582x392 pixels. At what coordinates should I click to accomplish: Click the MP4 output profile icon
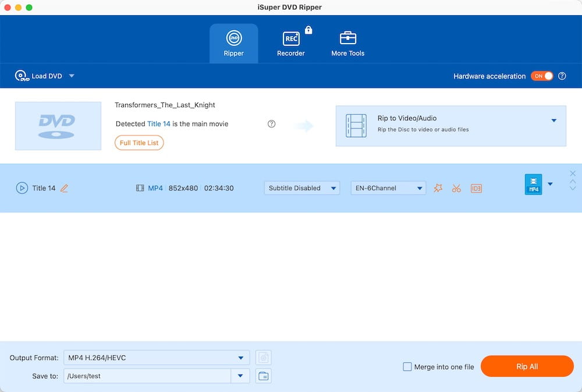pos(533,184)
